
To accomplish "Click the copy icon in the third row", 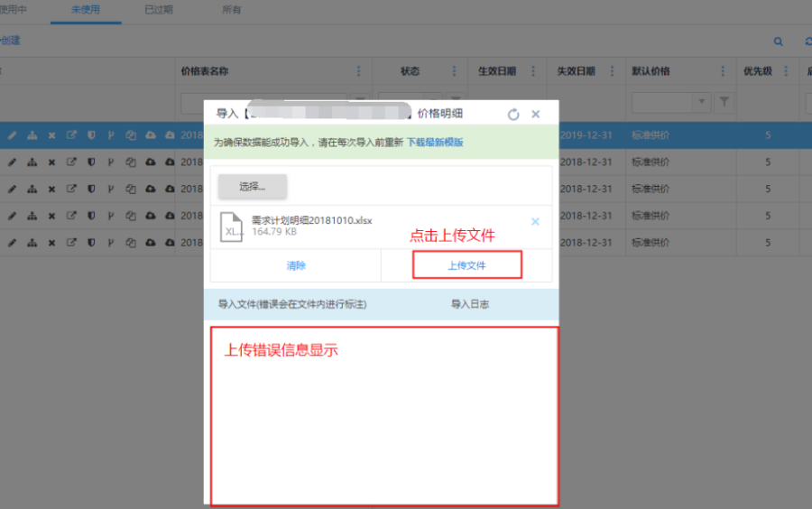I will 131,189.
